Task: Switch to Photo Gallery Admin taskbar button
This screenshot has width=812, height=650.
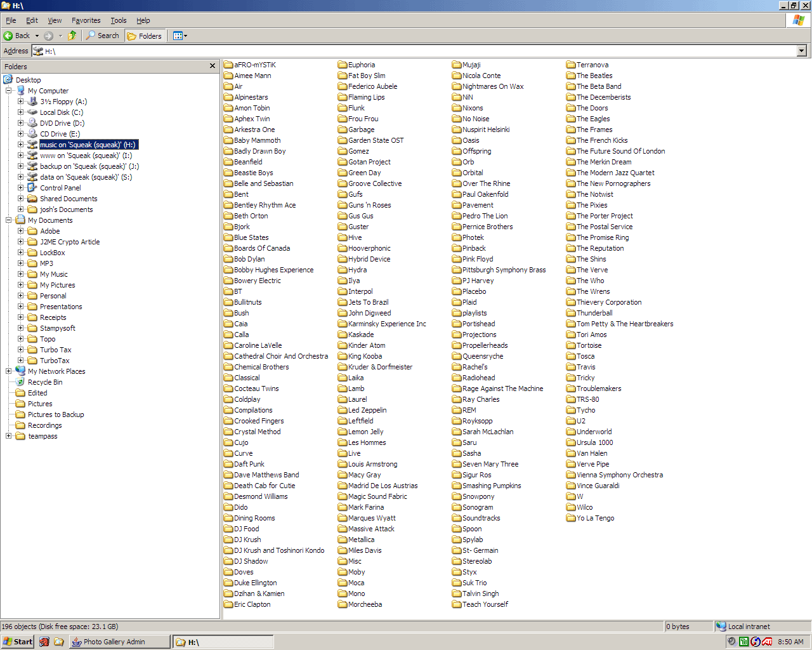Action: click(x=119, y=642)
